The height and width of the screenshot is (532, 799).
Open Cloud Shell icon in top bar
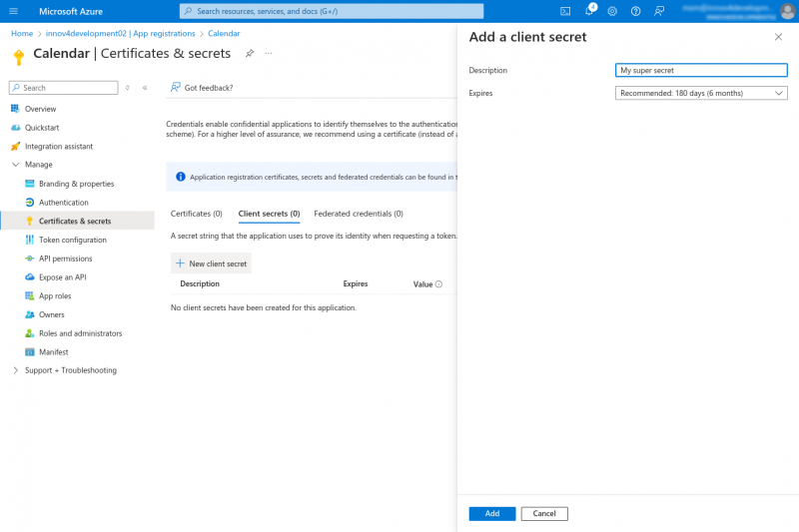click(x=565, y=11)
